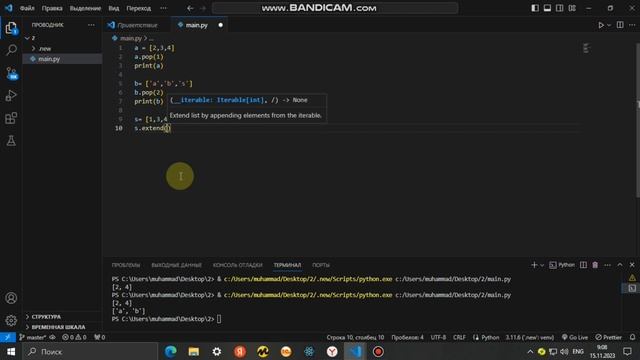Click Строка 10, столбец 10 status
Image resolution: width=640 pixels, height=360 pixels.
[355, 338]
